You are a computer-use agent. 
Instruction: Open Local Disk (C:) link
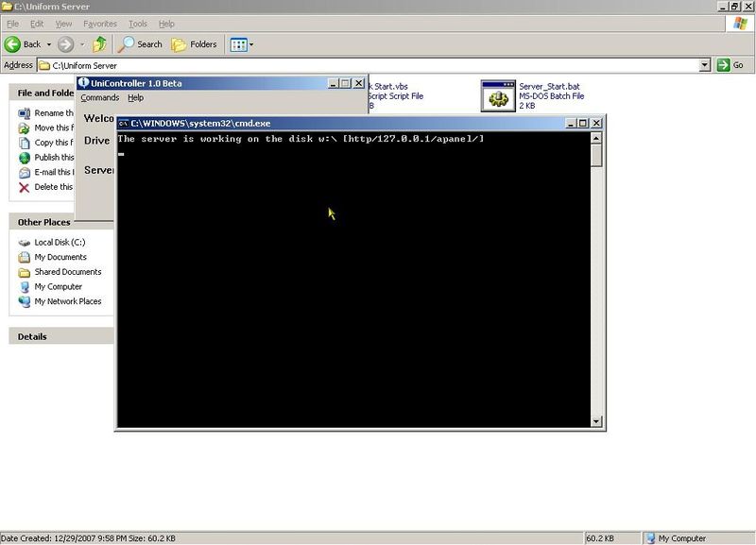coord(60,243)
